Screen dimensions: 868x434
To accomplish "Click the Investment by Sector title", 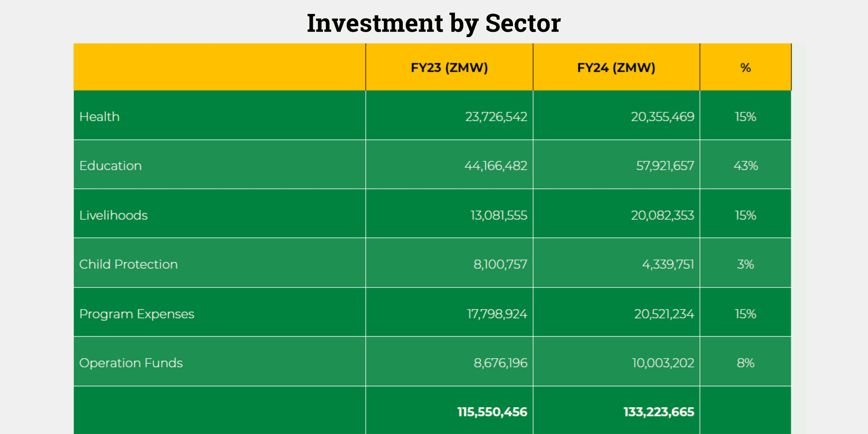I will tap(434, 23).
